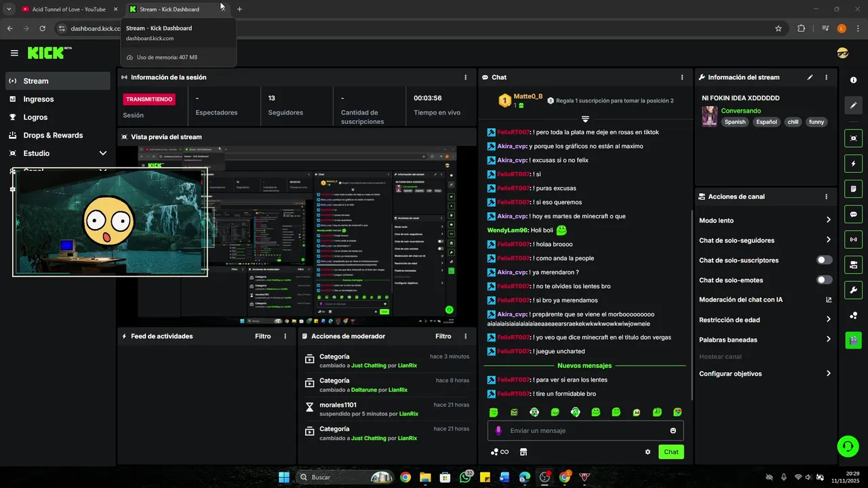Click the channel points infinity icon
The width and height of the screenshot is (868, 488).
(x=500, y=452)
